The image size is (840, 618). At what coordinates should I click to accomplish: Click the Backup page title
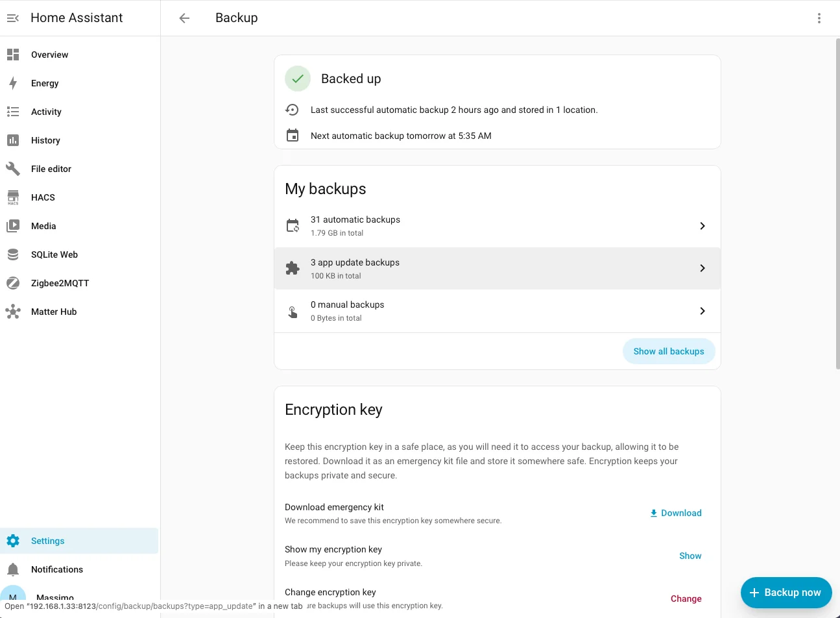click(237, 18)
